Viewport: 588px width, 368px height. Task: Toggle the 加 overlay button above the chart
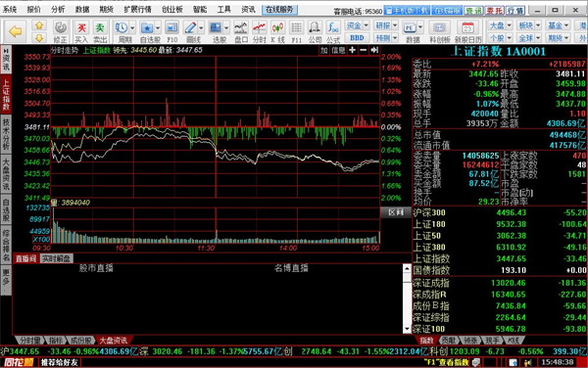point(324,50)
